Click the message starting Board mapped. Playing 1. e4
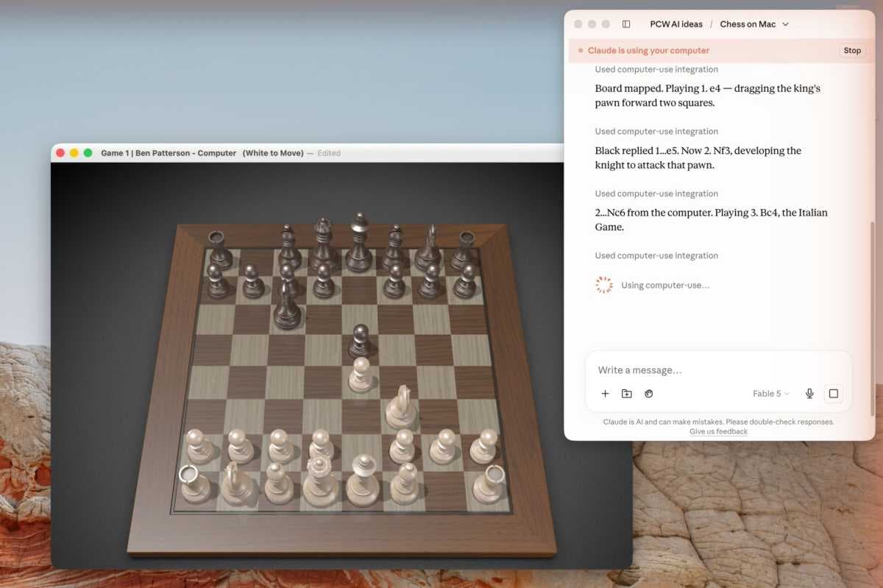Viewport: 883px width, 588px height. pyautogui.click(x=708, y=96)
